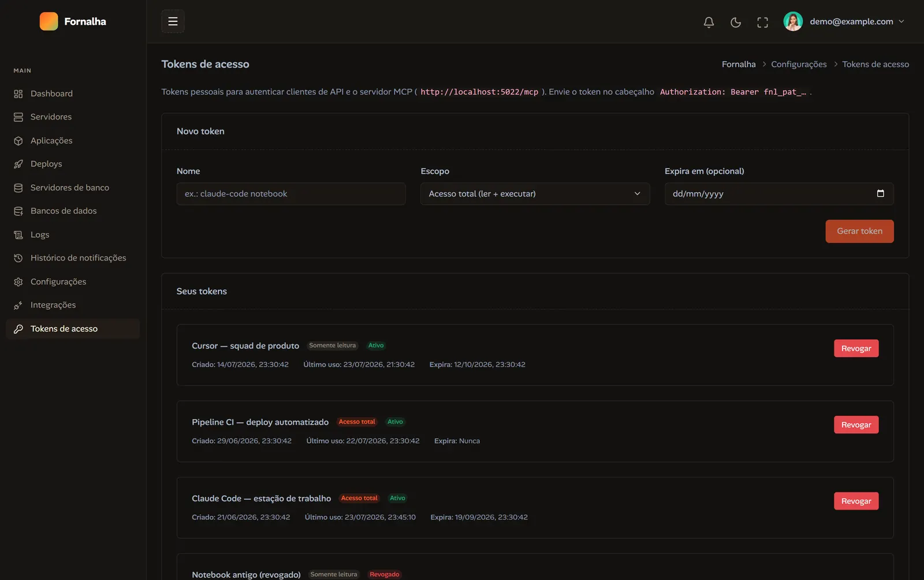Click Pipeline CI — deploy automatizado title
The width and height of the screenshot is (924, 580).
pos(260,422)
